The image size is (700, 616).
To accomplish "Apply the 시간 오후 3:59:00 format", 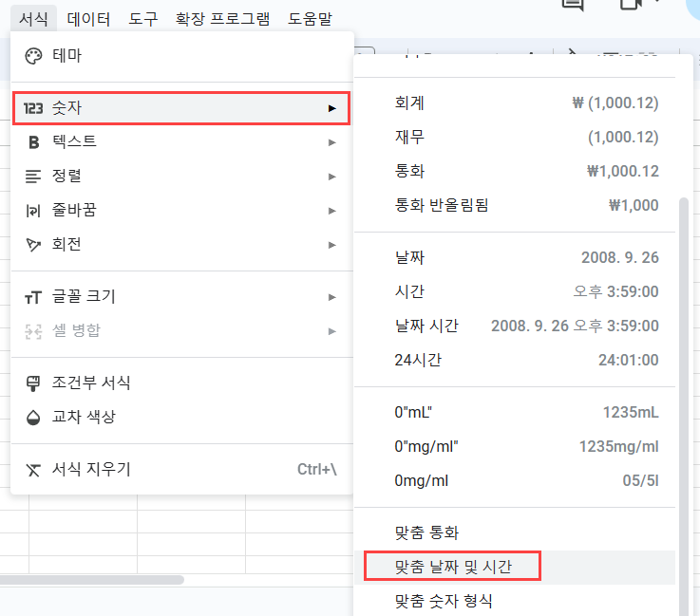I will [x=515, y=291].
